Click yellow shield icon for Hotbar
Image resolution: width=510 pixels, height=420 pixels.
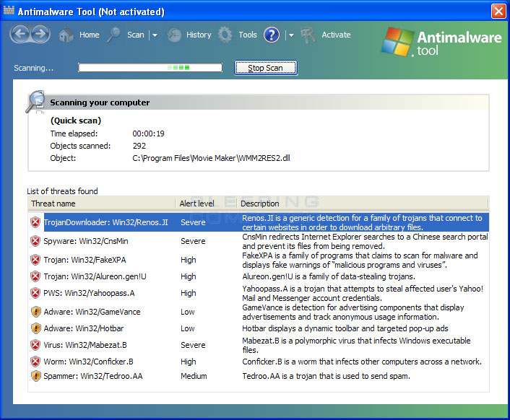click(x=36, y=328)
